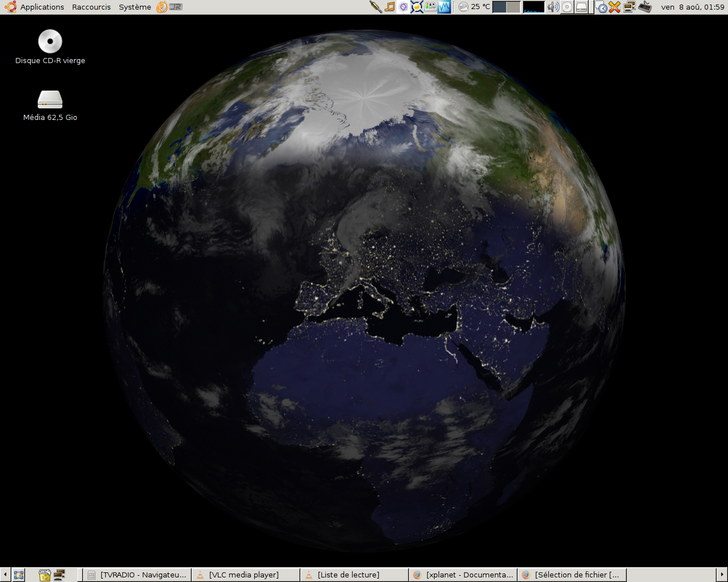
Task: Click the orange music note icon
Action: 390,7
